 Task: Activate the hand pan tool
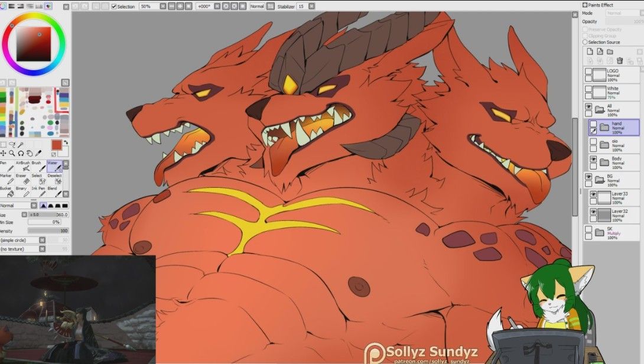coord(30,153)
